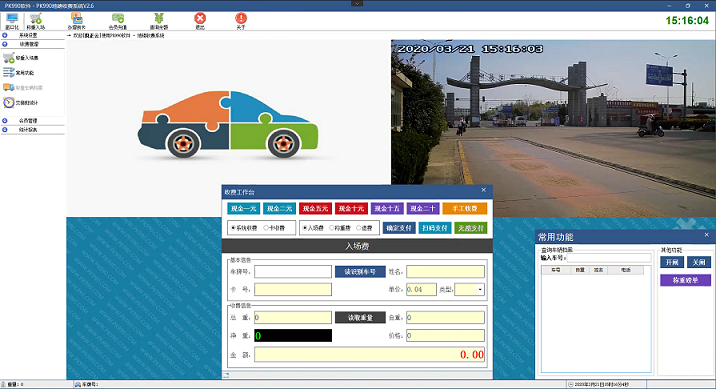716x389 pixels.
Task: Click the list-lines 常用功能 icon in the sidebar
Action: point(9,73)
